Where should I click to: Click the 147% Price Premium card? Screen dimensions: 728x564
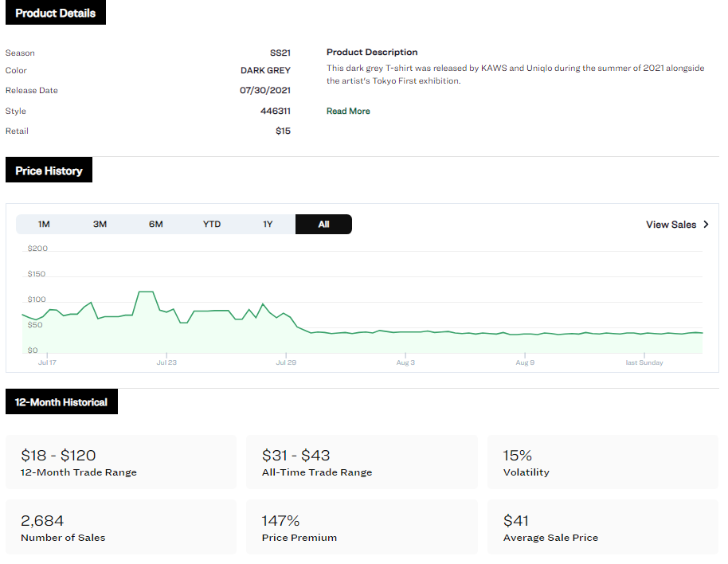click(x=362, y=527)
